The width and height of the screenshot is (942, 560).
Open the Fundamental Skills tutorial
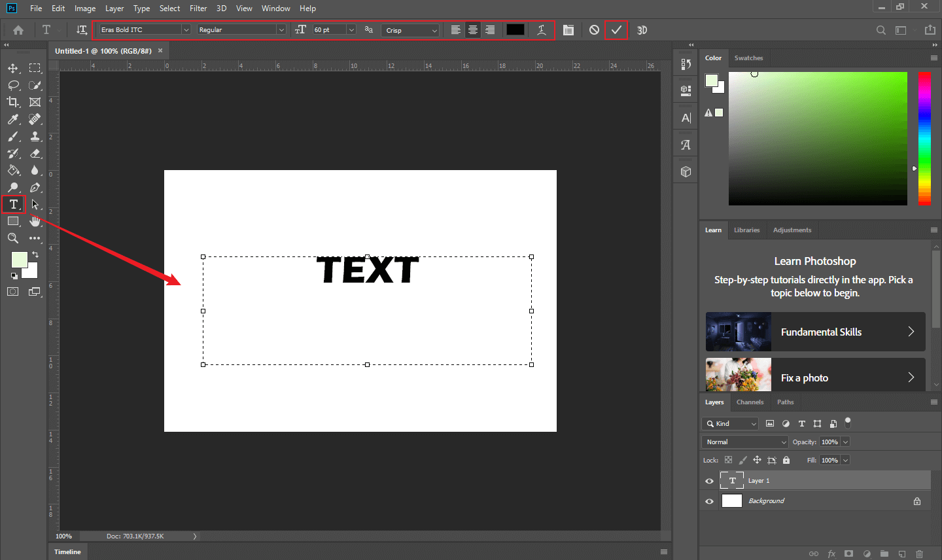(x=814, y=332)
